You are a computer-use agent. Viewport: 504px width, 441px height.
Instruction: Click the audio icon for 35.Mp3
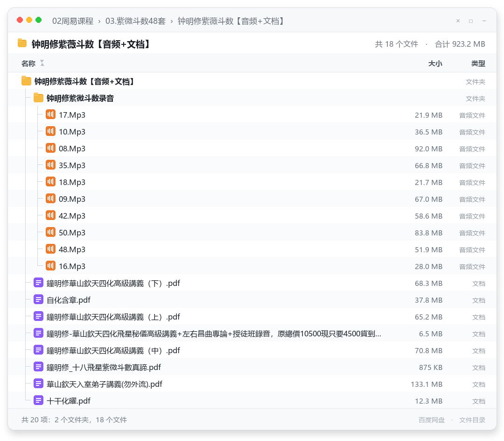tap(50, 165)
